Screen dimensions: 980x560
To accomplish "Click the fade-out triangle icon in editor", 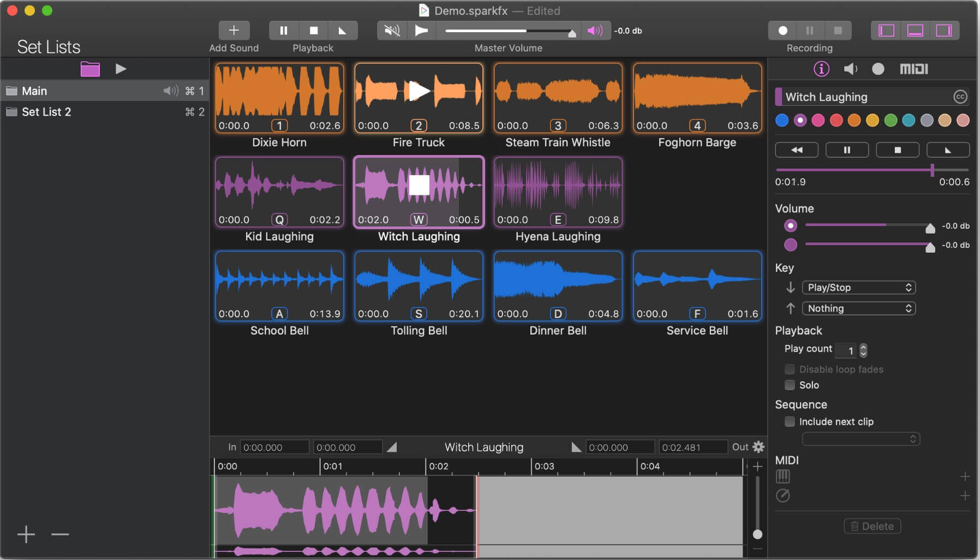I will (576, 447).
